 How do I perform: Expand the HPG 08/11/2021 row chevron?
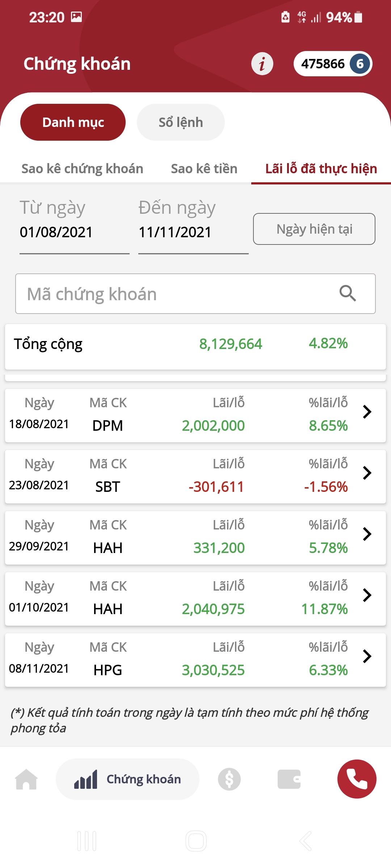367,656
